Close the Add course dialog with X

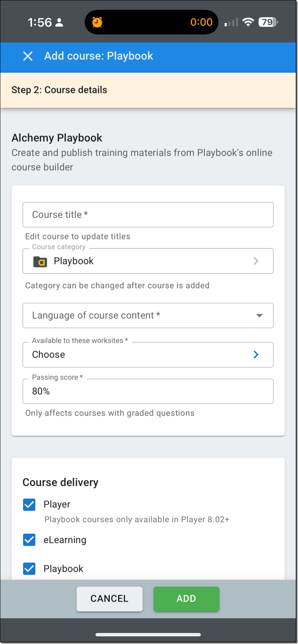(28, 56)
